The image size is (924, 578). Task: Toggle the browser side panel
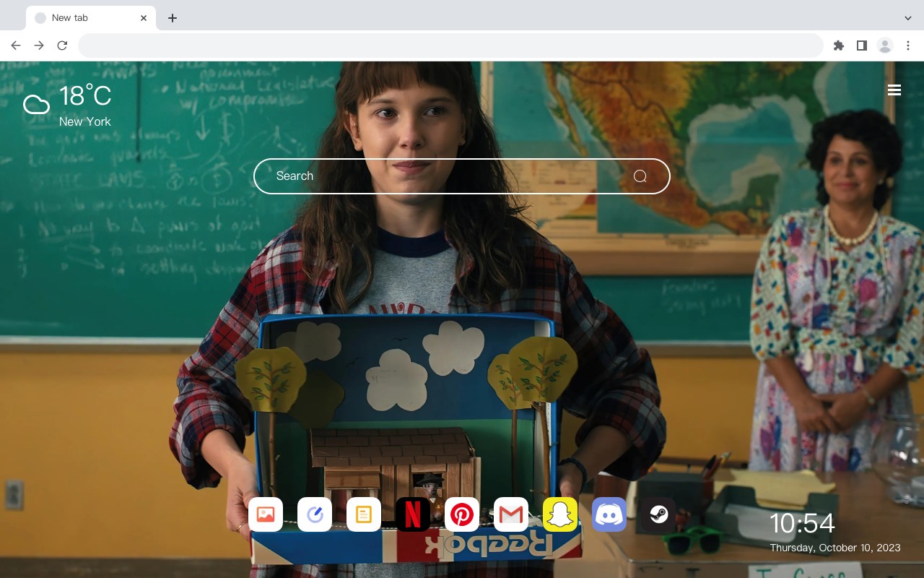click(x=861, y=46)
